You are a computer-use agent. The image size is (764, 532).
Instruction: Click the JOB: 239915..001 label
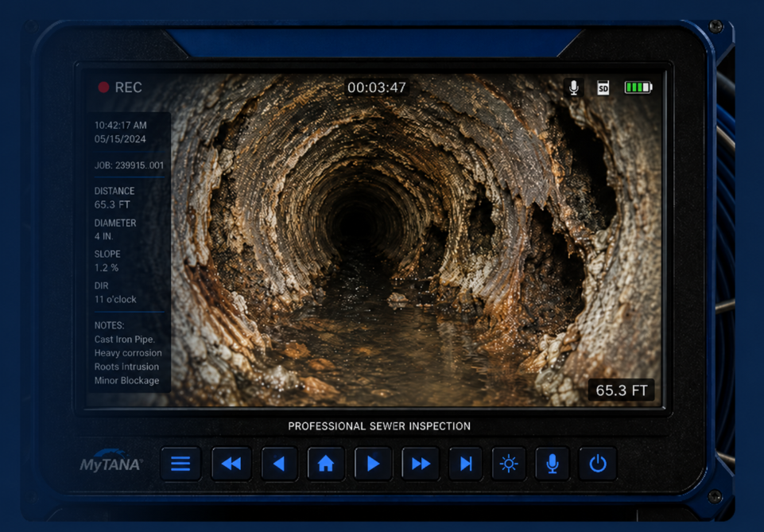click(x=129, y=165)
